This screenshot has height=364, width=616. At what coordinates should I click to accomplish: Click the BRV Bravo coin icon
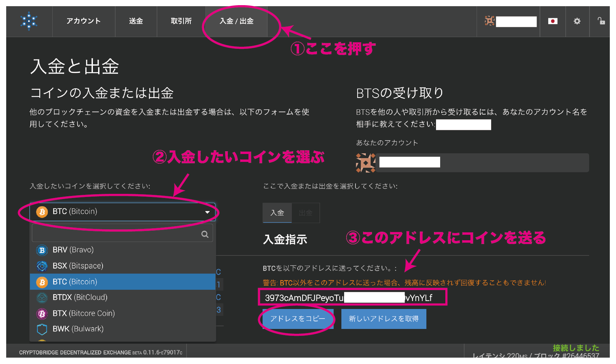coord(42,250)
